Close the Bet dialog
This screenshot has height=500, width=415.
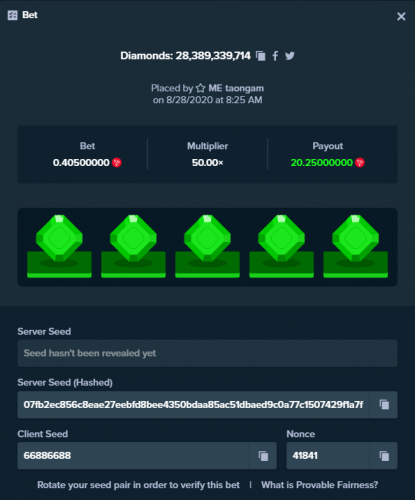401,16
